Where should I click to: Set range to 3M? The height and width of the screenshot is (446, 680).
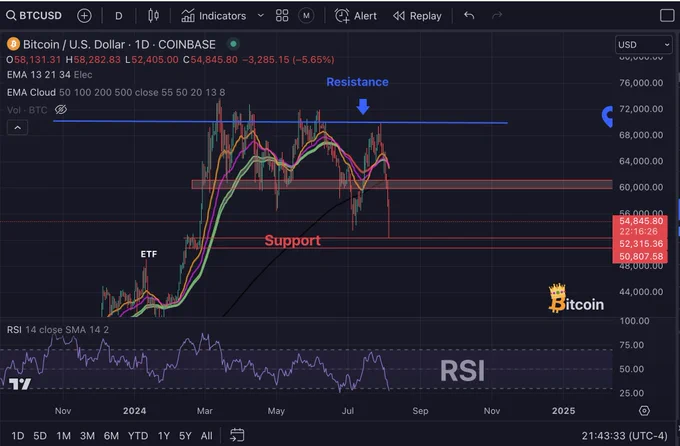(x=87, y=436)
